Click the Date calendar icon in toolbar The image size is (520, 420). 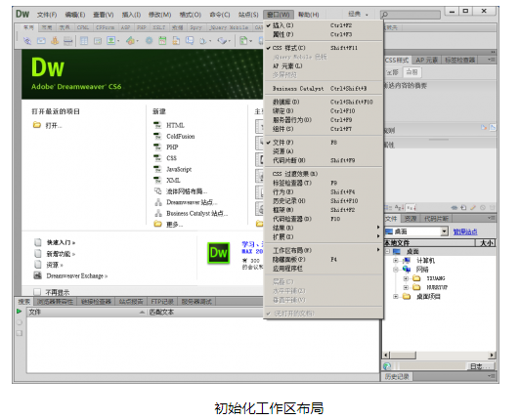coord(162,41)
